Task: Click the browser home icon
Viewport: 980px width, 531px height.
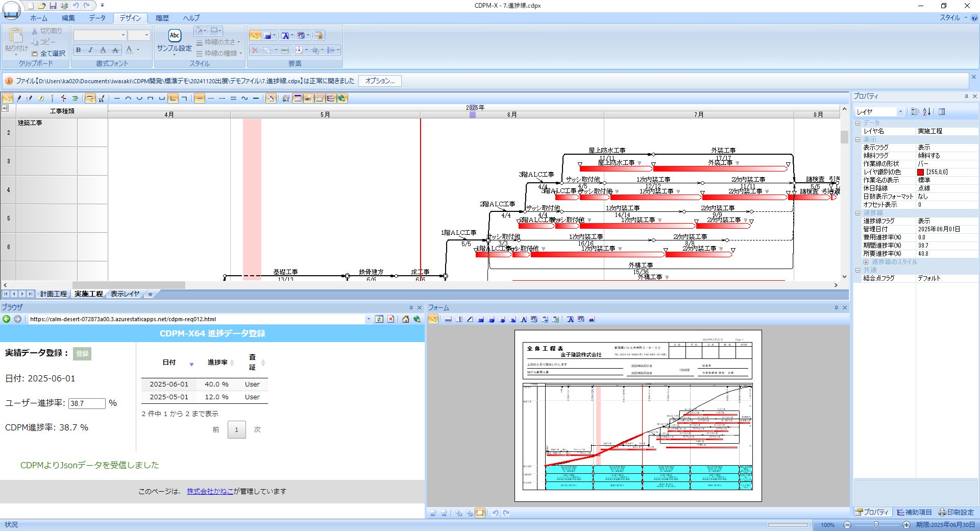Action: [x=405, y=319]
